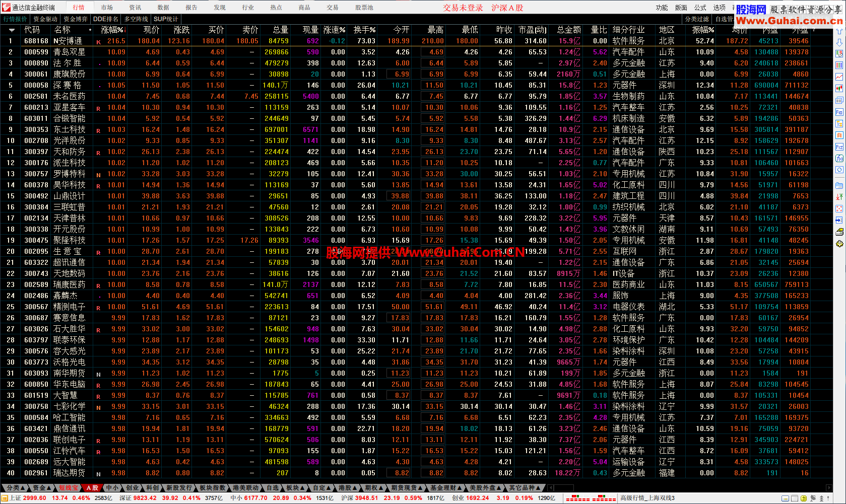Viewport: 846px width, 504px height.
Task: Expand the 板块▲ bottom tab menu
Action: (295, 488)
